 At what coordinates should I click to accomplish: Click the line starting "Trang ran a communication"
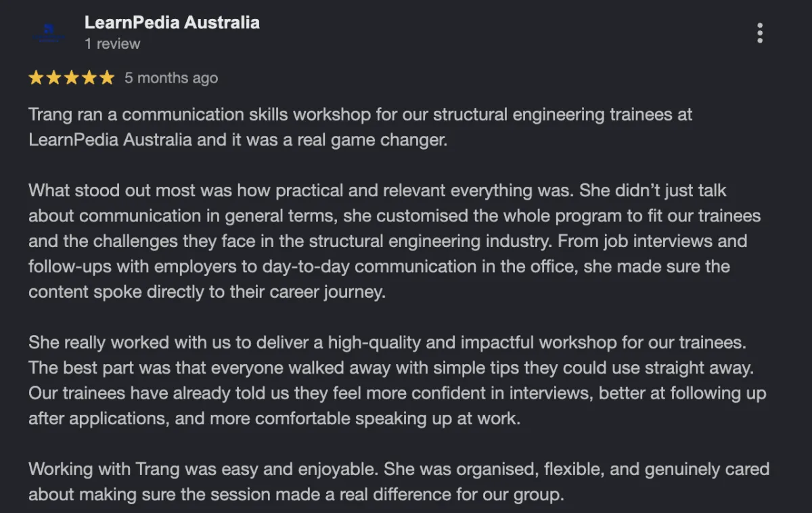360,114
